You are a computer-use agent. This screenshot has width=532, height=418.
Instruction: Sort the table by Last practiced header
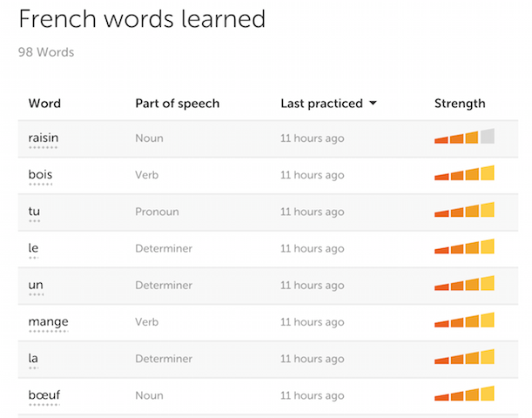[321, 104]
